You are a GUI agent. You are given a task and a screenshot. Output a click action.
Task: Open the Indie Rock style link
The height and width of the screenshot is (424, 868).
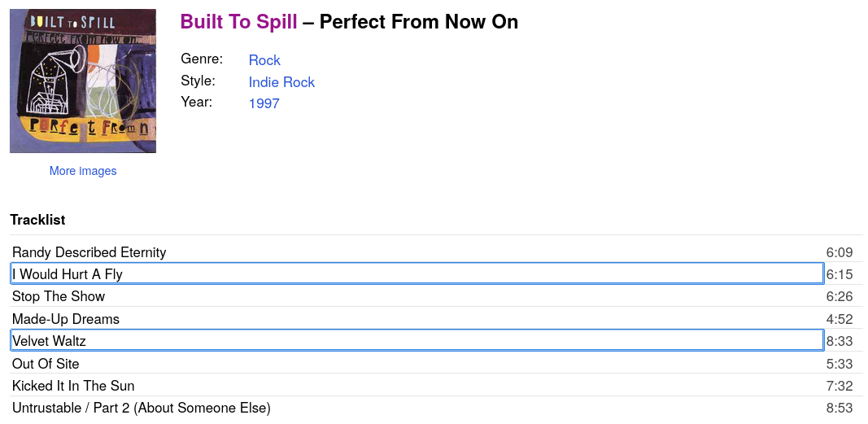point(281,82)
